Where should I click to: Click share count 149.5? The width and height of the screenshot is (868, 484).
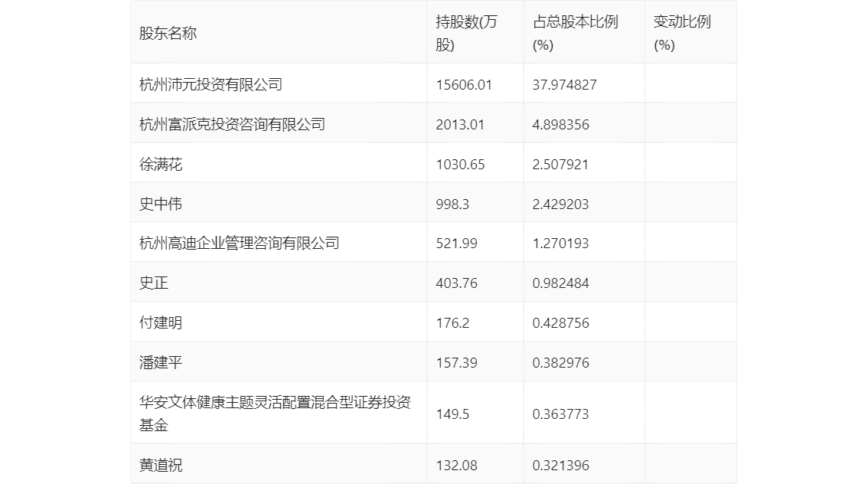452,414
